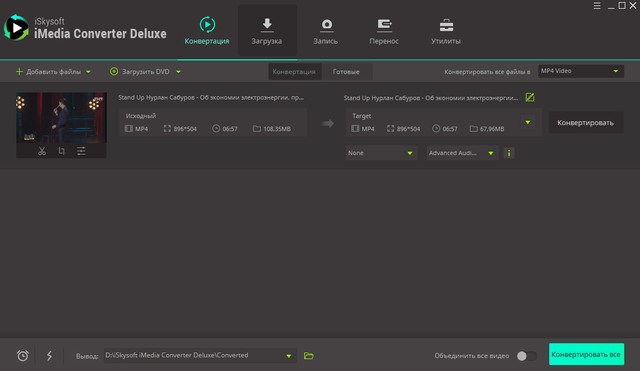Click the source duration 06:57
The image size is (640, 371).
click(230, 129)
